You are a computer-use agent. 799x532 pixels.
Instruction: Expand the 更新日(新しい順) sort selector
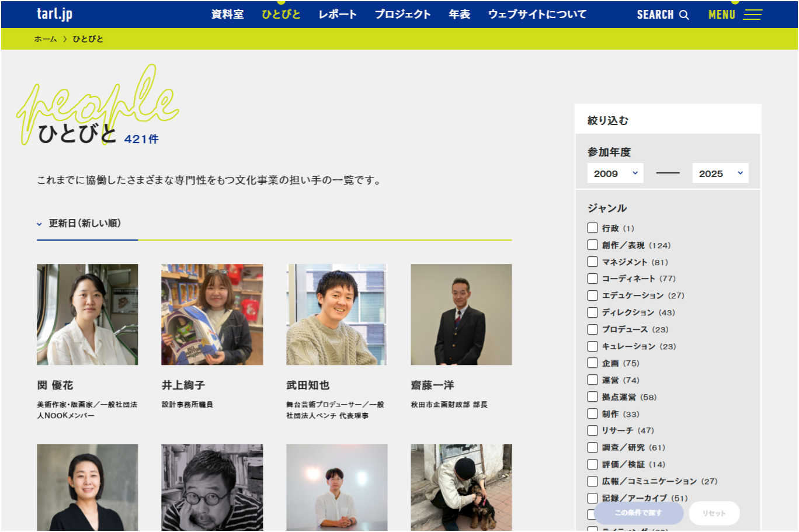pyautogui.click(x=79, y=223)
